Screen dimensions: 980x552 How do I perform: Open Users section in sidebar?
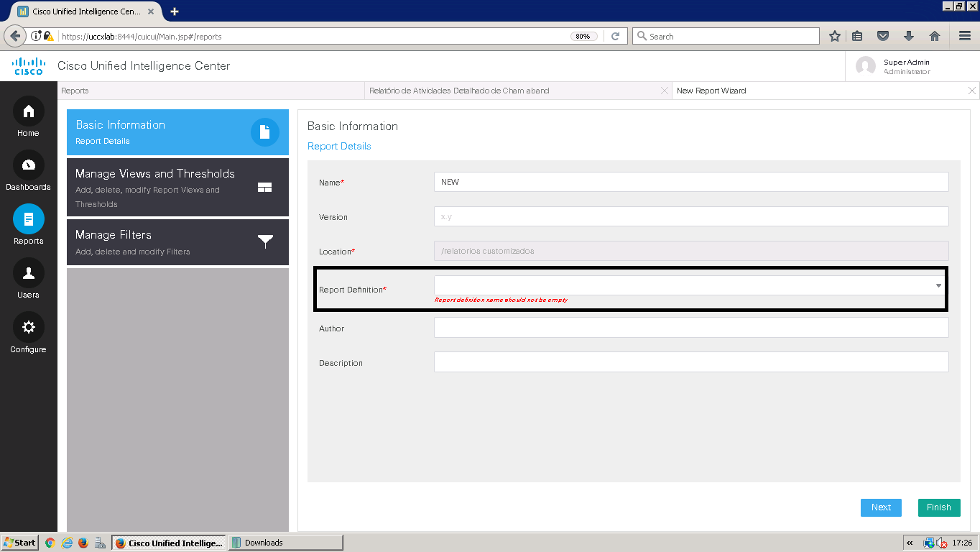coord(28,279)
